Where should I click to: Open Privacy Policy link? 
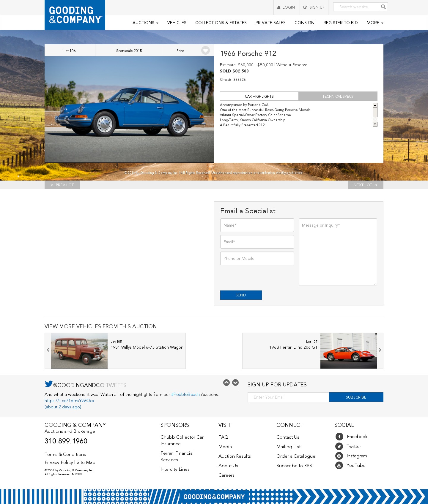pyautogui.click(x=59, y=462)
